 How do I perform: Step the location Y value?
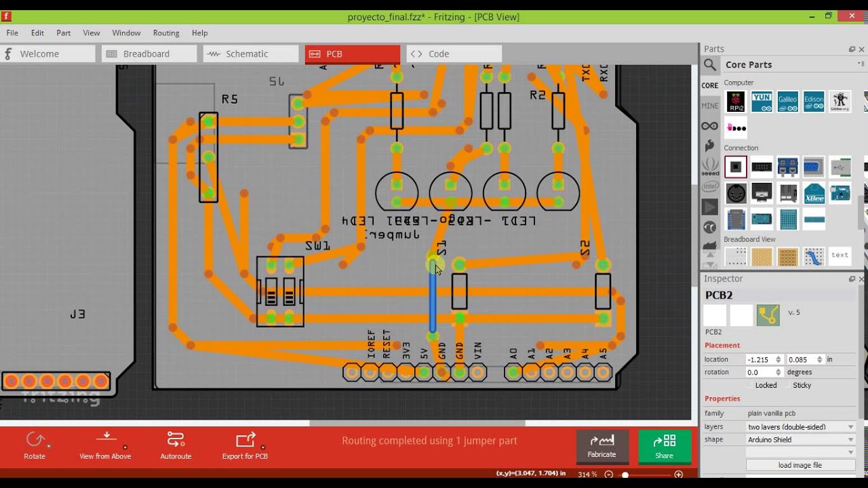point(820,359)
